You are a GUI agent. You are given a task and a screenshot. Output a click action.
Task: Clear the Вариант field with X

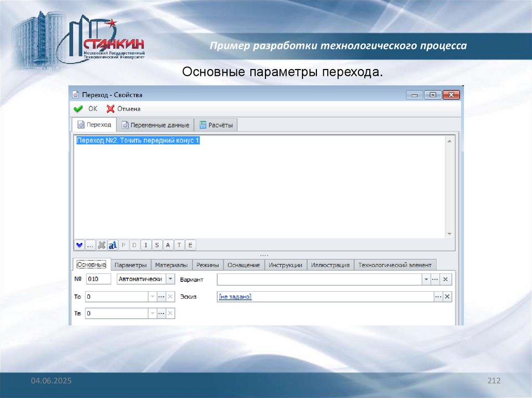point(445,279)
